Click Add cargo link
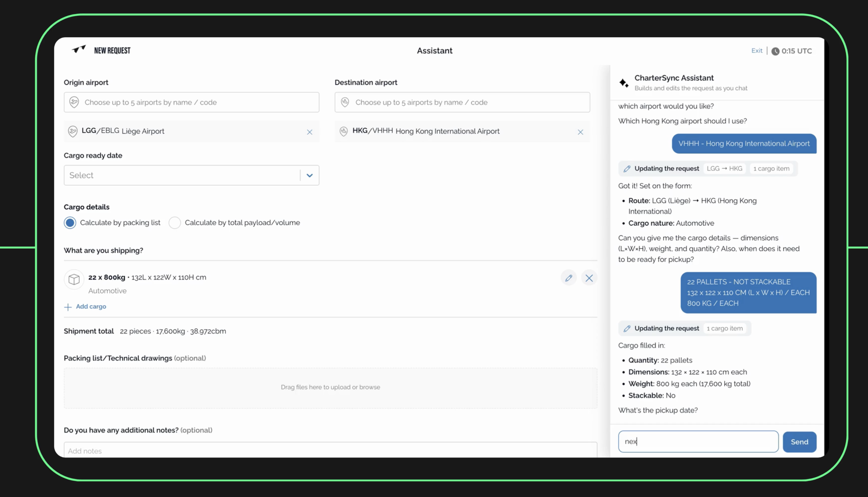 click(x=91, y=306)
